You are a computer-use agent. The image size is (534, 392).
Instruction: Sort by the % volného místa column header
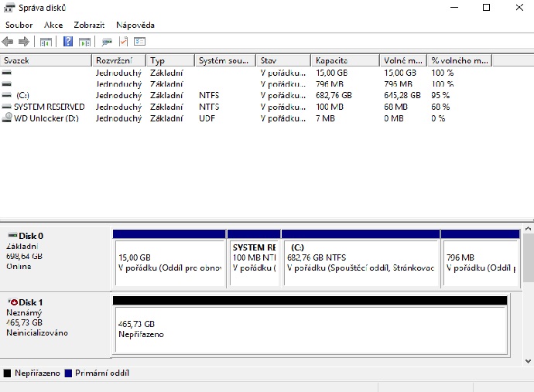tap(460, 60)
